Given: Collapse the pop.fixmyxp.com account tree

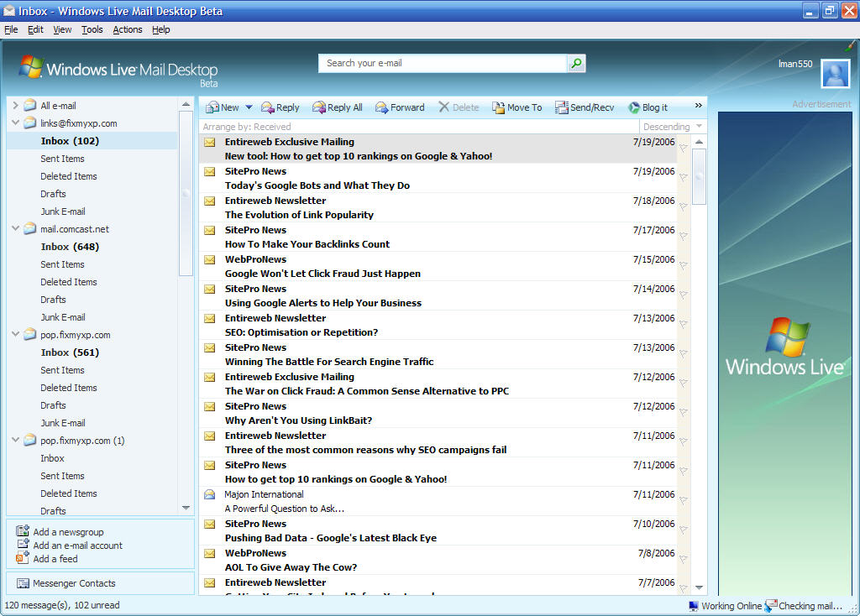Looking at the screenshot, I should (15, 334).
